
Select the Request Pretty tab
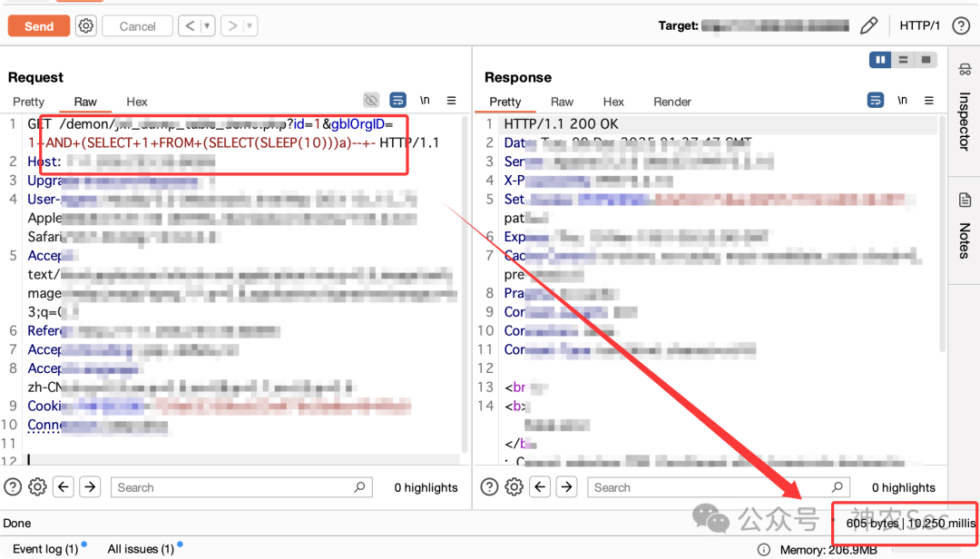pos(29,102)
